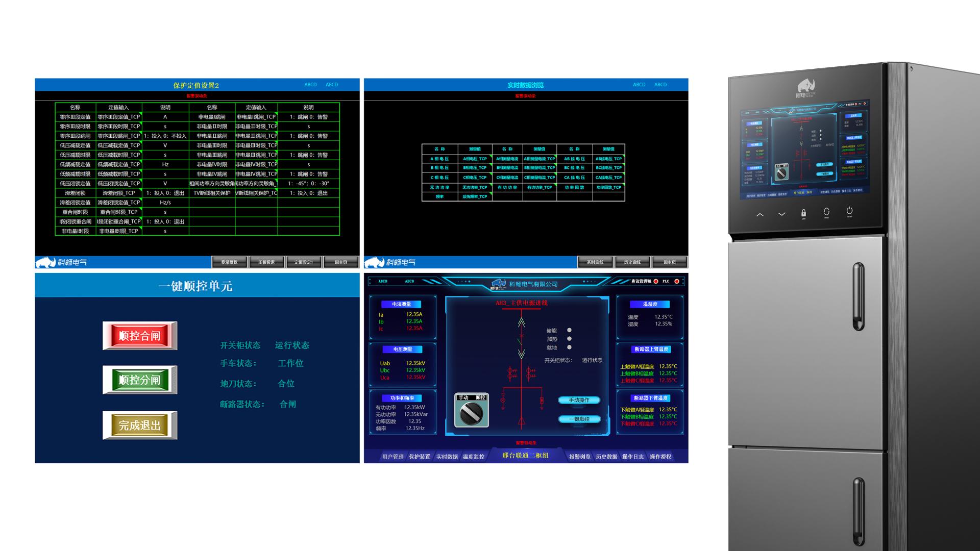
Task: Toggle the 就地 indicator dot
Action: (569, 347)
